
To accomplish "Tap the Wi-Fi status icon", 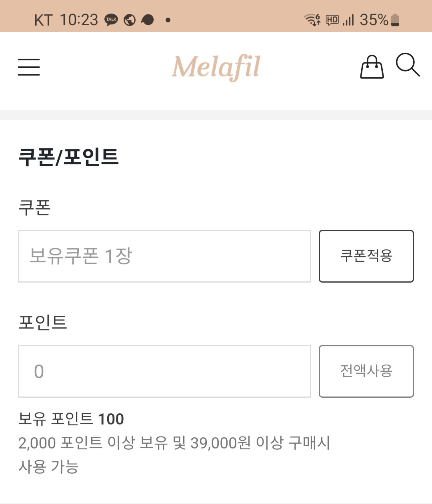I will click(x=312, y=20).
